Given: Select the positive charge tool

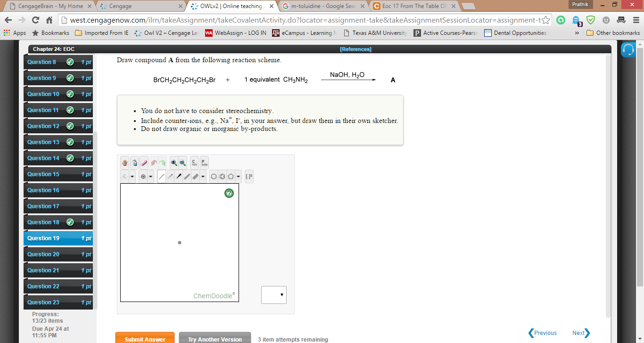Looking at the screenshot, I should [x=143, y=177].
